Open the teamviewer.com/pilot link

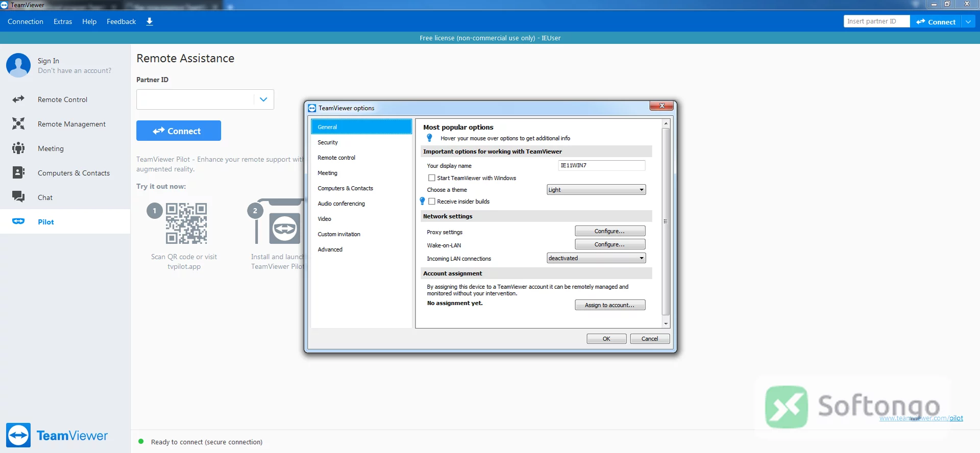click(921, 418)
